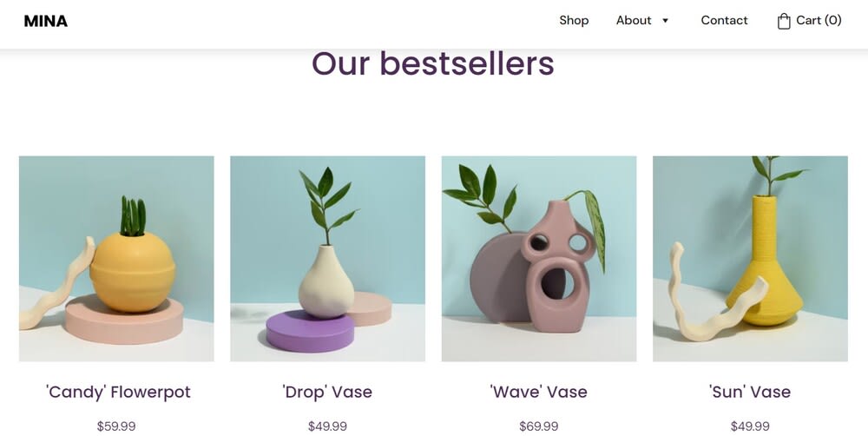Open the 'Drop' Vase product image
The height and width of the screenshot is (436, 868).
tap(328, 259)
